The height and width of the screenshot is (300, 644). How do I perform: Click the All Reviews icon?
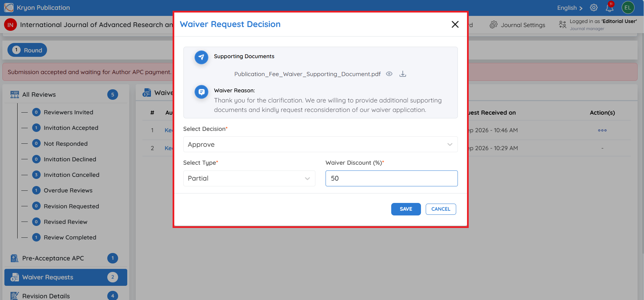click(15, 95)
